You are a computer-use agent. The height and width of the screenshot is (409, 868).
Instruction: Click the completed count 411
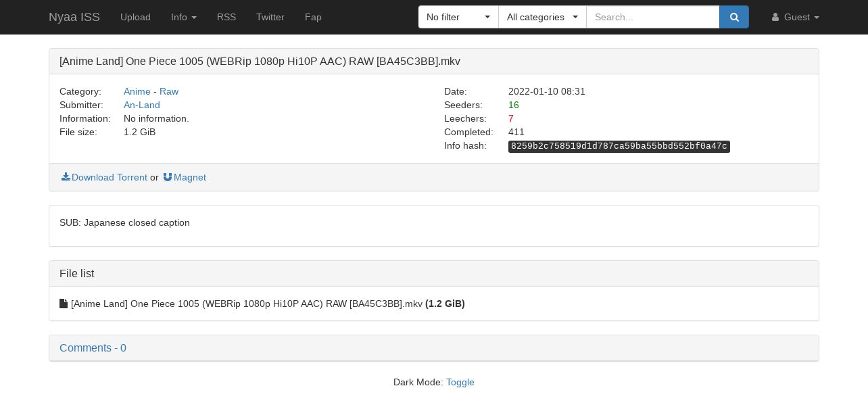(516, 132)
